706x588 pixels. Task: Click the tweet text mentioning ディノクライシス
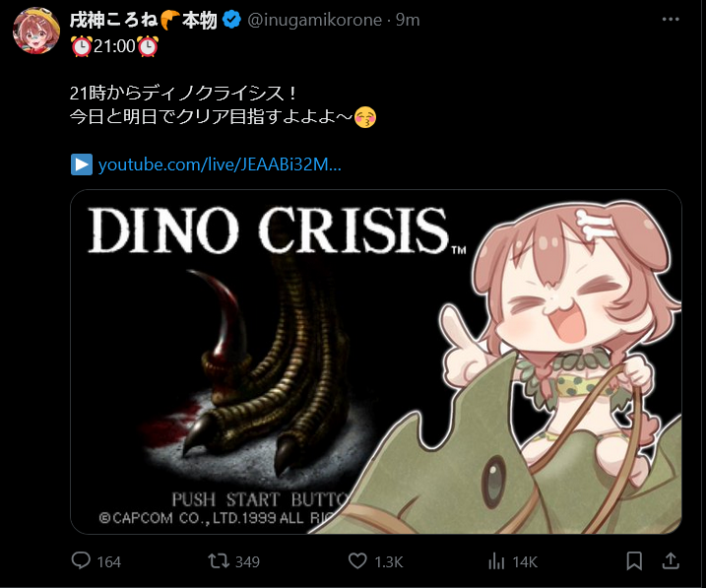point(184,95)
